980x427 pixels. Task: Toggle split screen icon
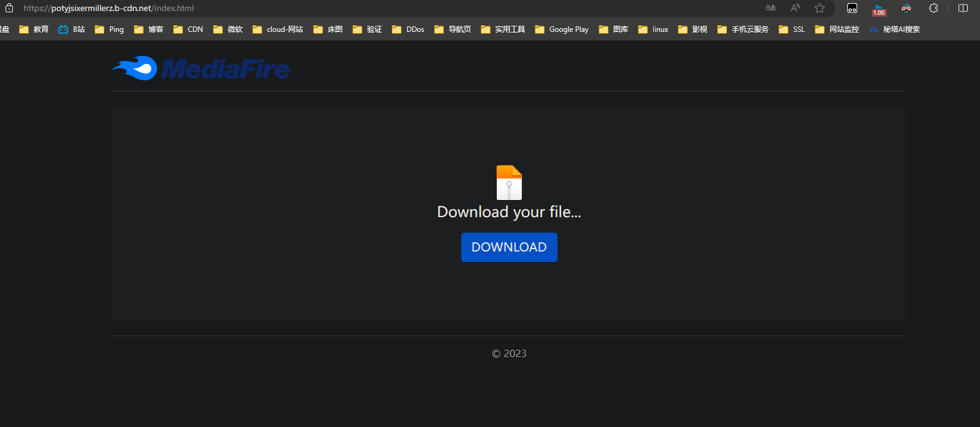(963, 8)
